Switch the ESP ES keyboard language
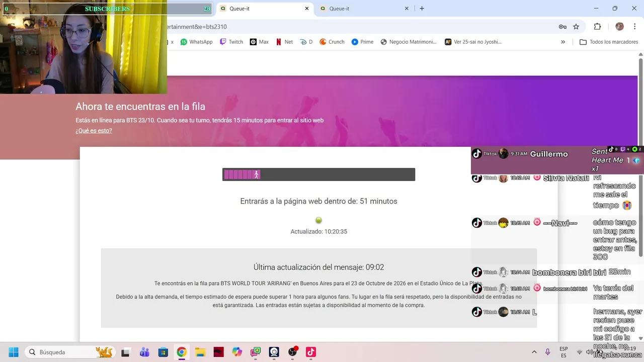 click(x=563, y=352)
